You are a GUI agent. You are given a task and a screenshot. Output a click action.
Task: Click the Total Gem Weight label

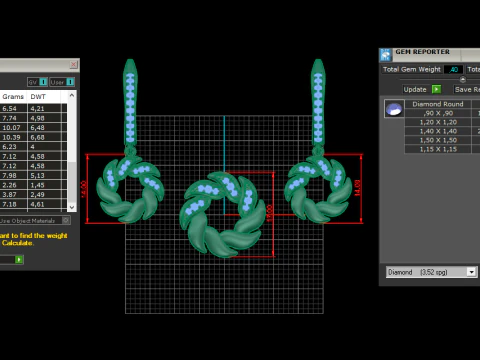(412, 69)
